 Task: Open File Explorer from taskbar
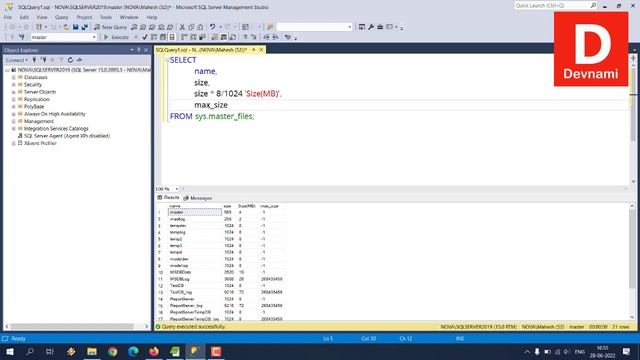coord(92,351)
